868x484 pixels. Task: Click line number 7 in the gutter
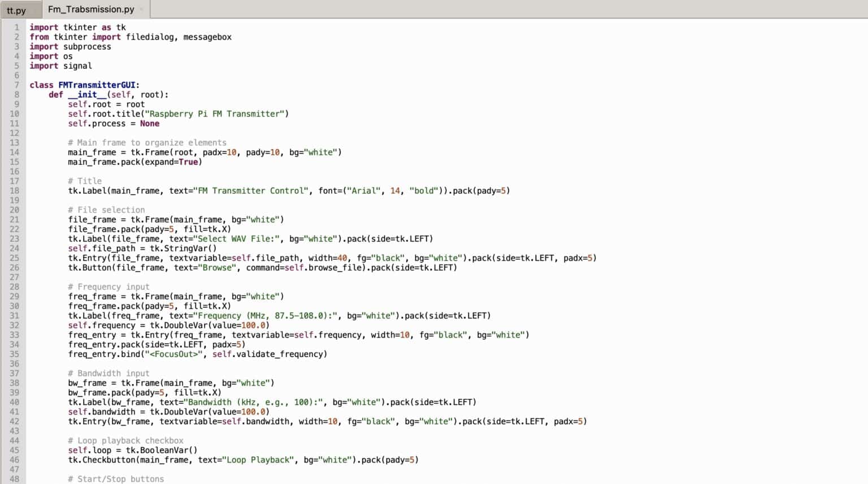coord(16,85)
